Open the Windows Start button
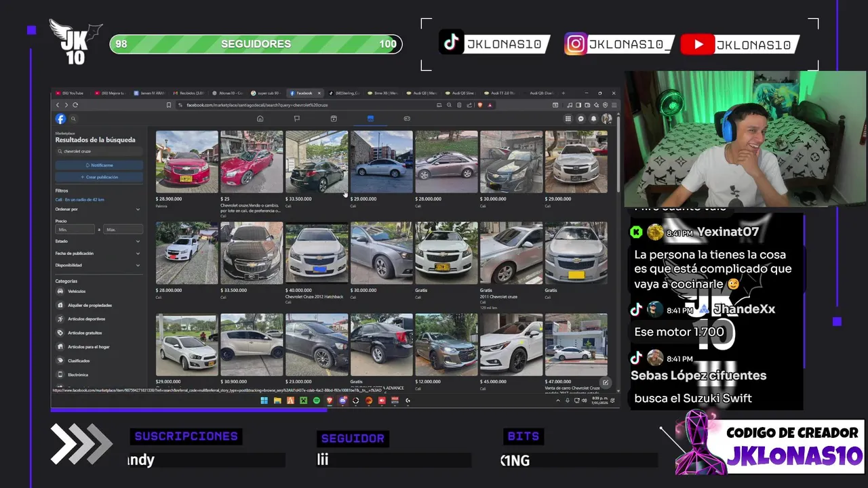The height and width of the screenshot is (488, 868). click(264, 401)
